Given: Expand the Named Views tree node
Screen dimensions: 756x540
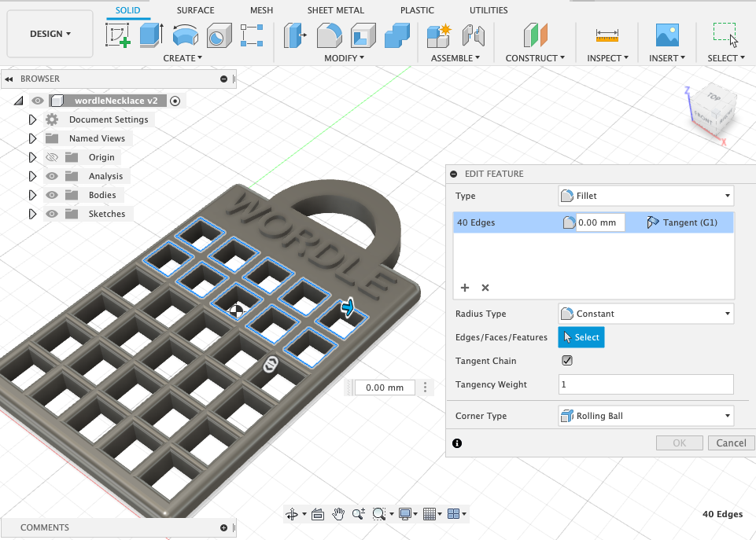Looking at the screenshot, I should 32,138.
